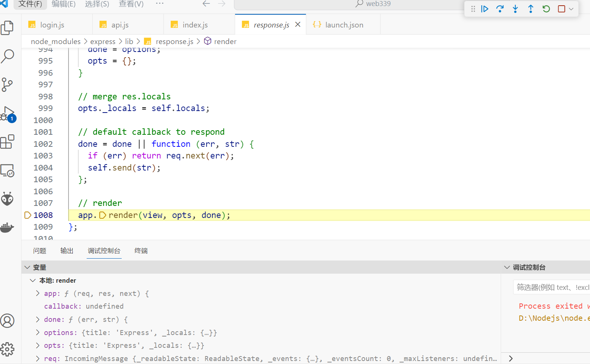Switch to the 输出 panel tab

point(67,251)
